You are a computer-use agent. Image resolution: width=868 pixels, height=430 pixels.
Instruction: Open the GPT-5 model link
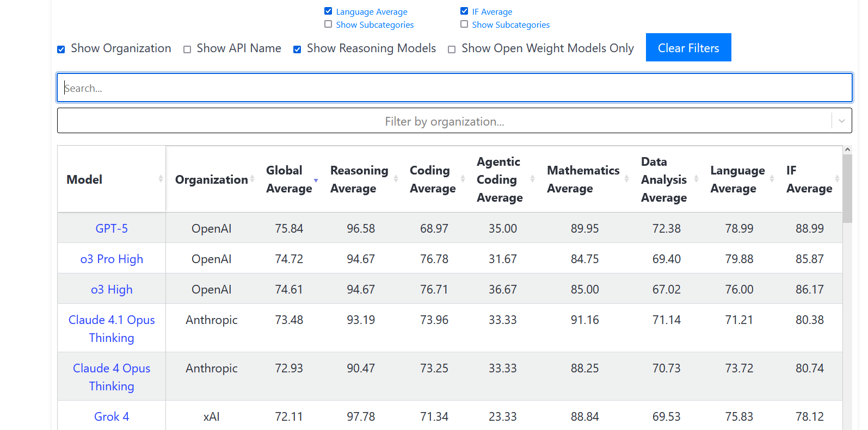112,228
